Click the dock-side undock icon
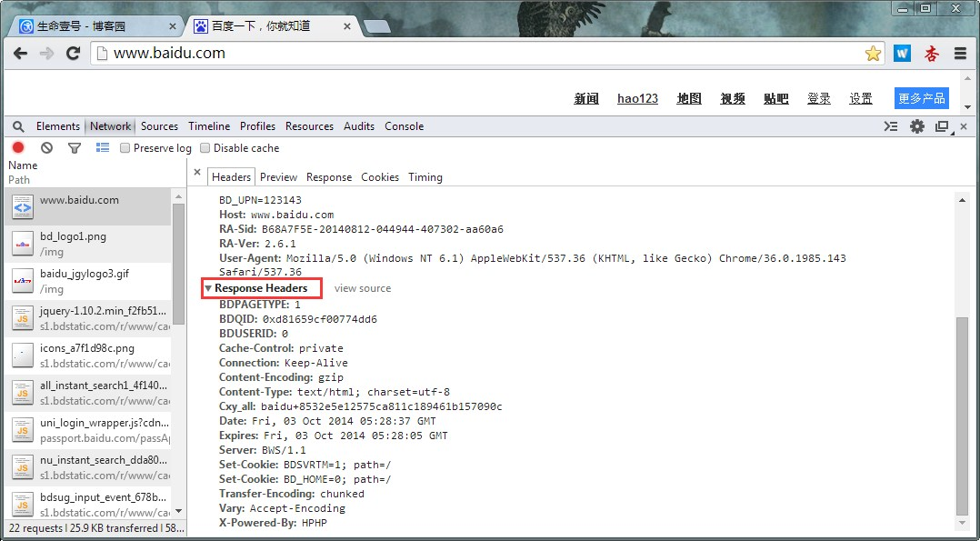Image resolution: width=980 pixels, height=541 pixels. 943,126
